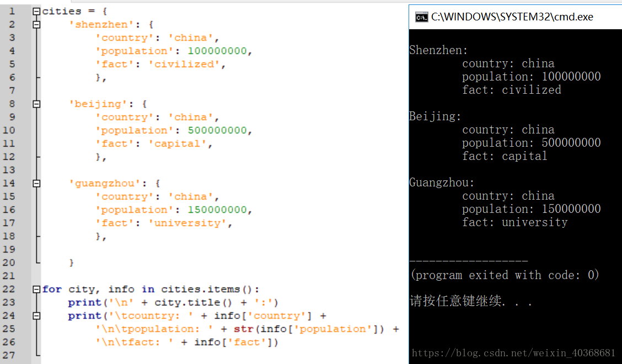
Task: Click 'fact: university' in console output
Action: click(x=515, y=223)
